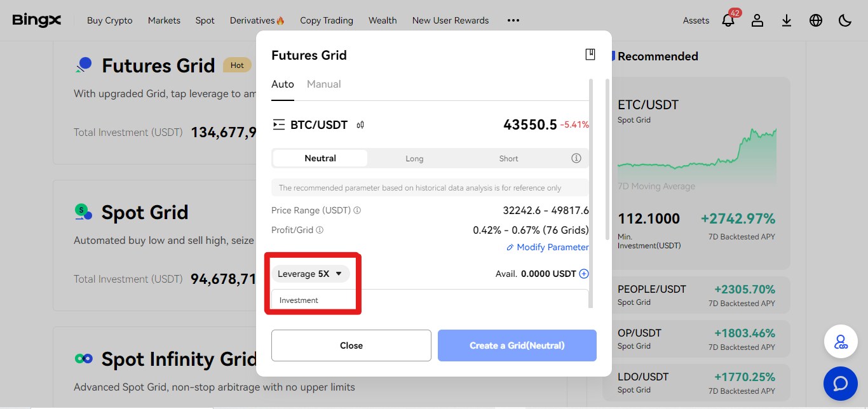Open the Buy Crypto menu
The width and height of the screenshot is (868, 409).
110,20
